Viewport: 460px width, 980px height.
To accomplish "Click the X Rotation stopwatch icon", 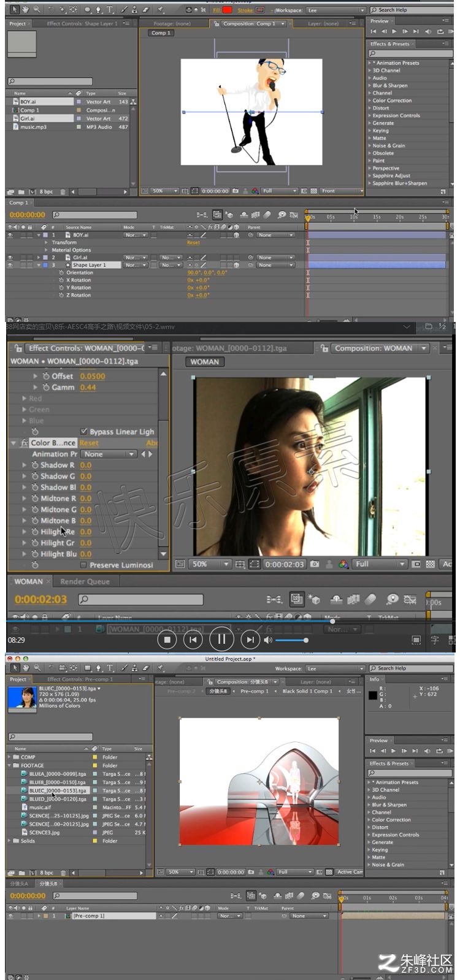I will coord(61,280).
